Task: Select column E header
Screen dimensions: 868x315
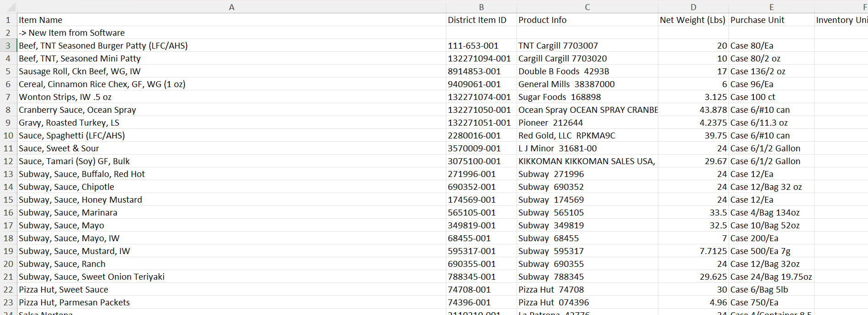Action: point(772,7)
